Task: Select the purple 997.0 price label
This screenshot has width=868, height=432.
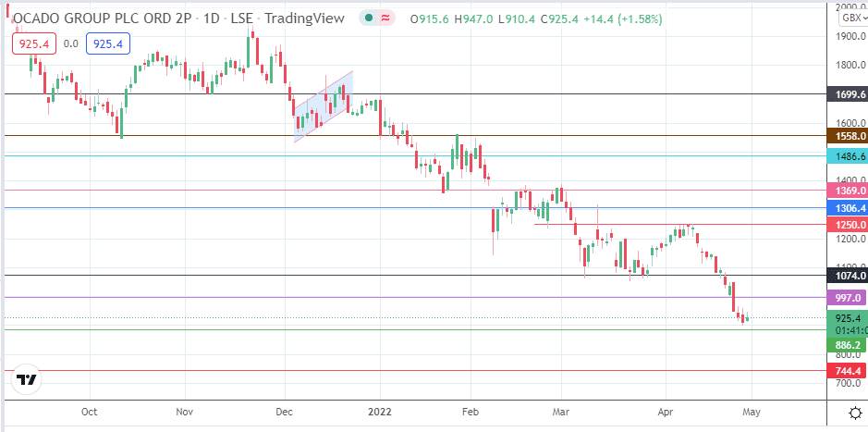Action: [x=847, y=298]
